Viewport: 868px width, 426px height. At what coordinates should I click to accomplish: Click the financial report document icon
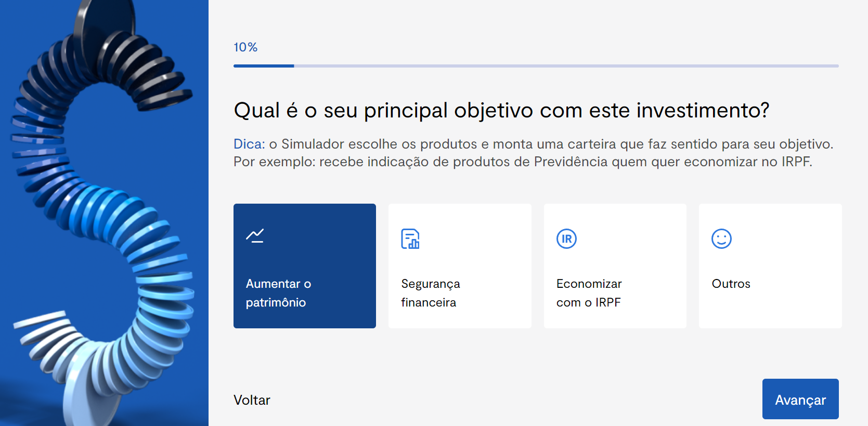pos(410,239)
